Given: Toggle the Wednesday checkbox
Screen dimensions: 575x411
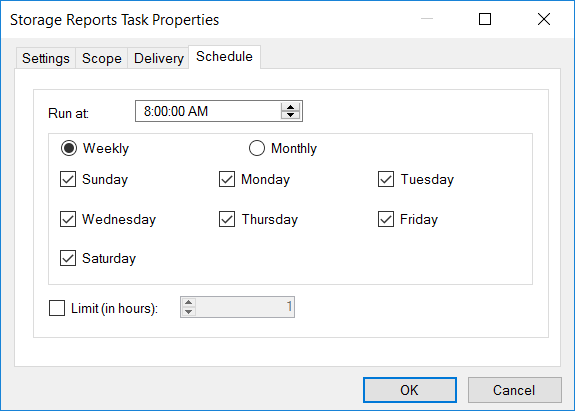Looking at the screenshot, I should tap(68, 219).
